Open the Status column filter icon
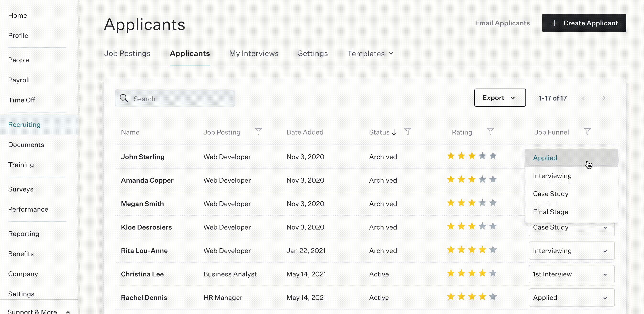This screenshot has height=314, width=644. 408,132
